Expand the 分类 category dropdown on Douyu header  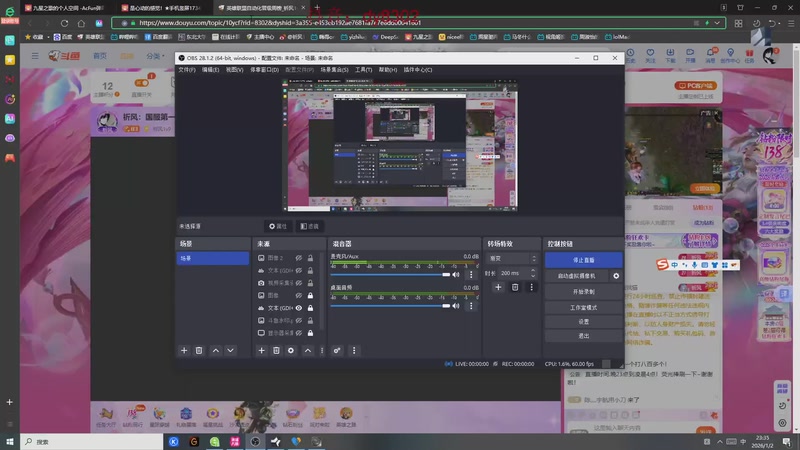[155, 56]
